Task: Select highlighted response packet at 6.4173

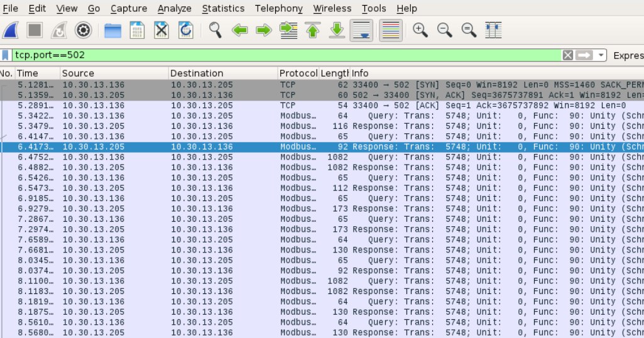Action: point(322,146)
